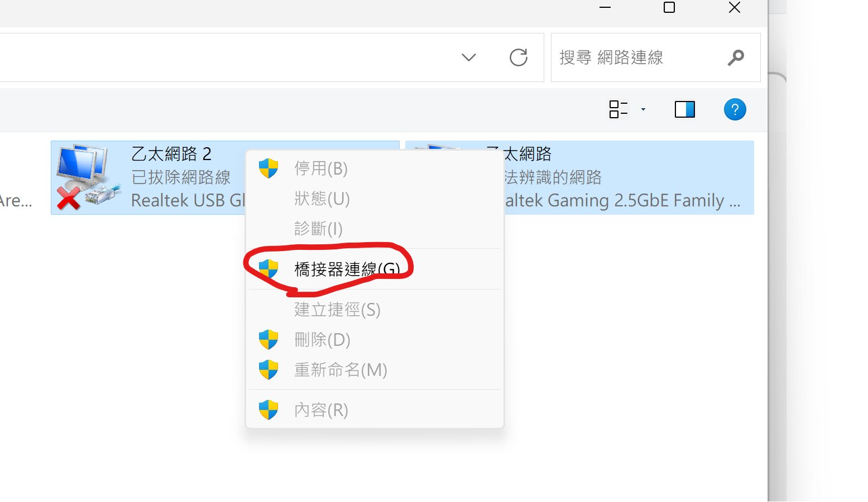Click the shield icon beside 刪除(D)
The width and height of the screenshot is (868, 502).
(268, 339)
